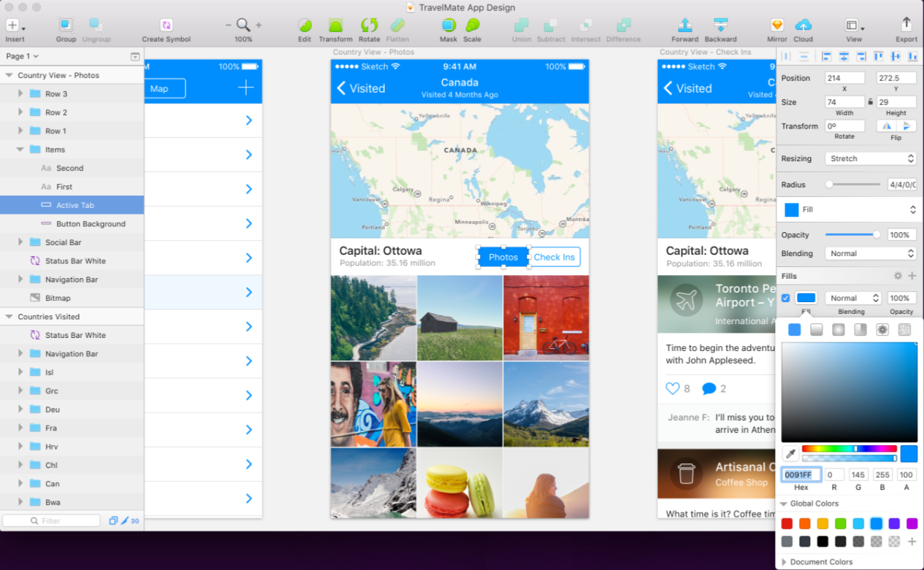Choose radial gradient fill type
924x570 pixels.
pos(839,330)
